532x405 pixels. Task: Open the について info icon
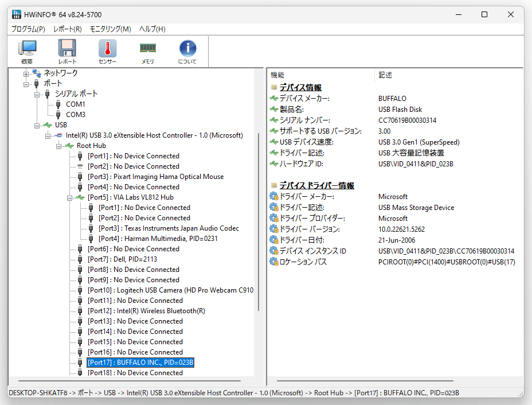(x=187, y=52)
